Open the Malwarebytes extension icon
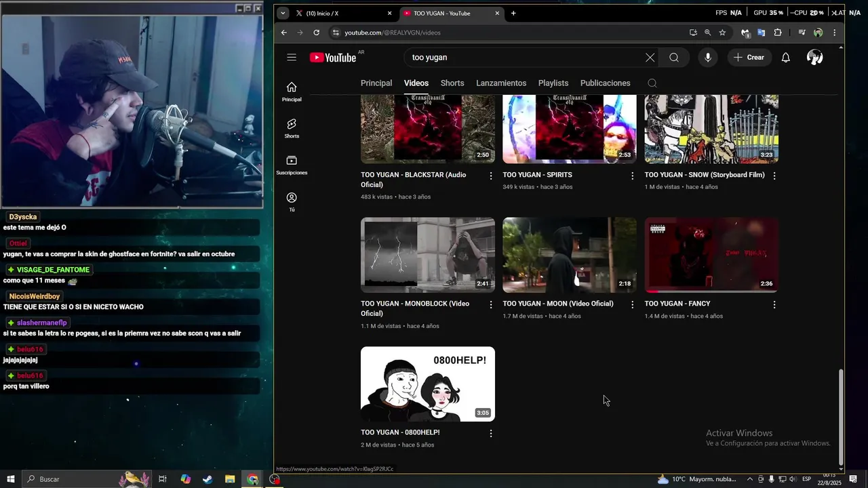Viewport: 868px width, 488px height. pos(745,33)
